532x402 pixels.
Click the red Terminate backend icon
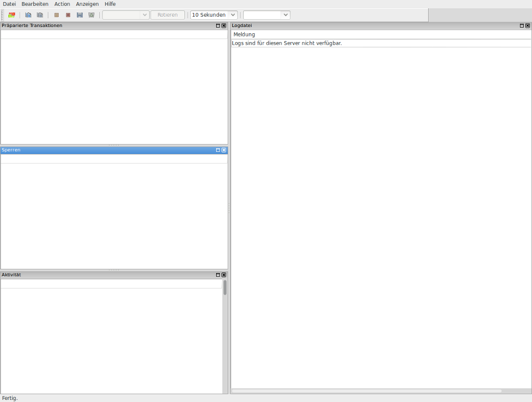[68, 15]
